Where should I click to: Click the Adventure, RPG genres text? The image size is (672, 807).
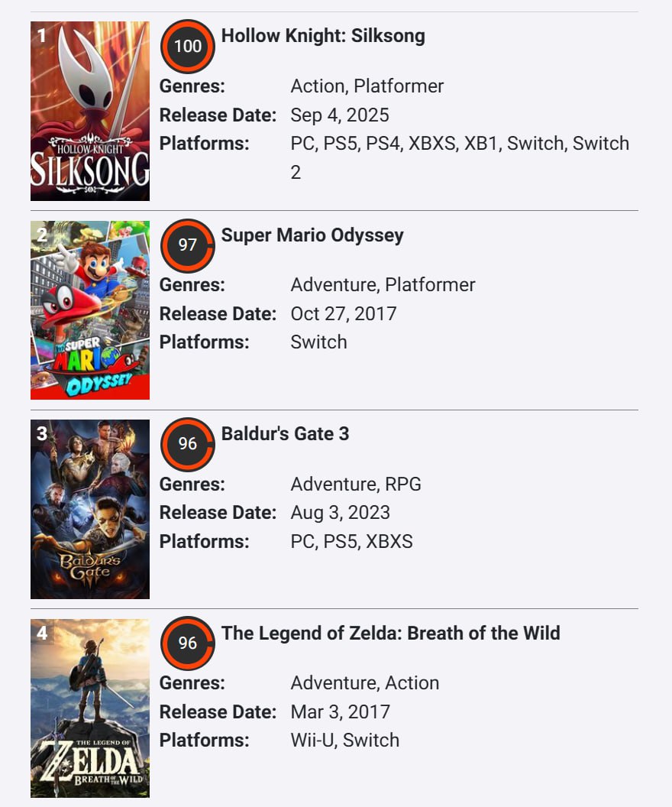pos(356,485)
